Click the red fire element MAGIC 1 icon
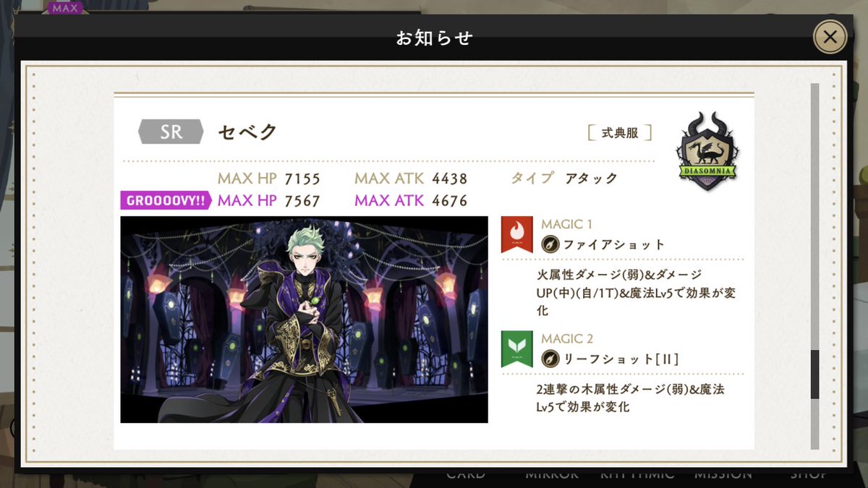868x488 pixels. click(x=516, y=234)
